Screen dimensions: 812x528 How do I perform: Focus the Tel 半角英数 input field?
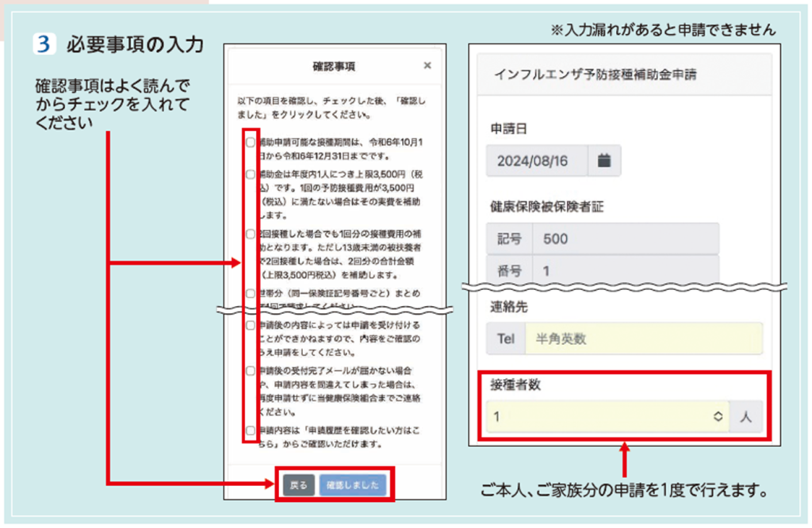pyautogui.click(x=642, y=339)
